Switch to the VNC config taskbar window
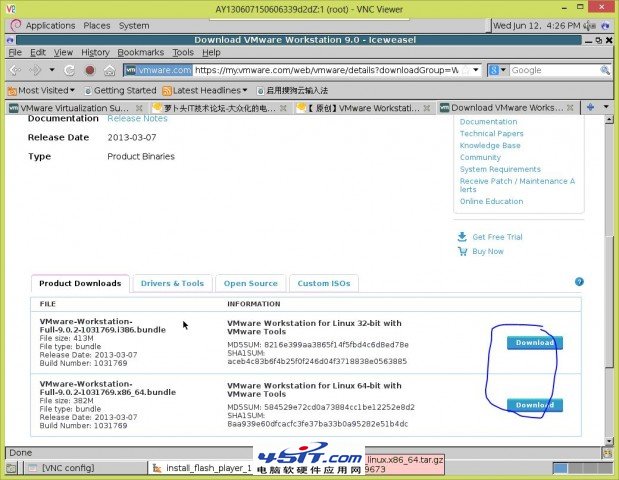 tap(85, 468)
